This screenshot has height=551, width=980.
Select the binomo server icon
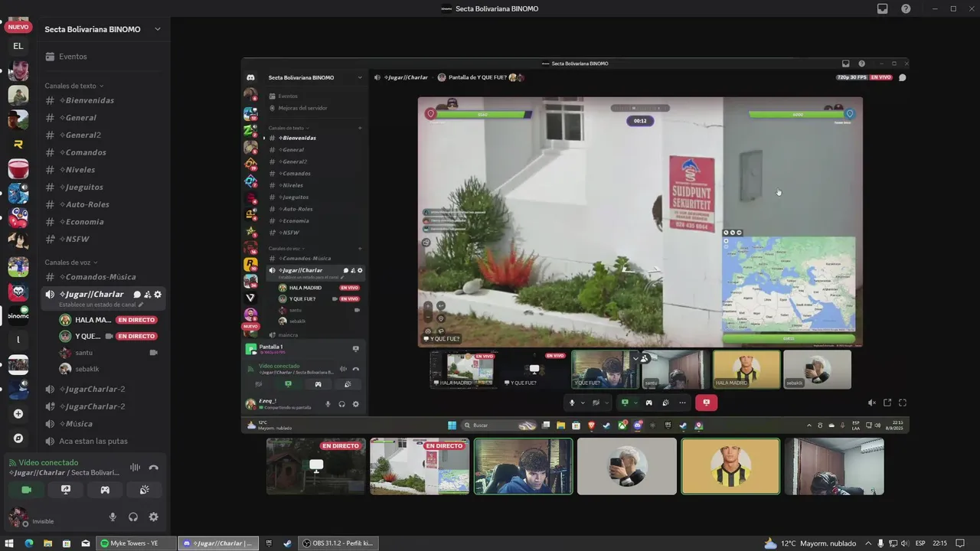coord(18,315)
